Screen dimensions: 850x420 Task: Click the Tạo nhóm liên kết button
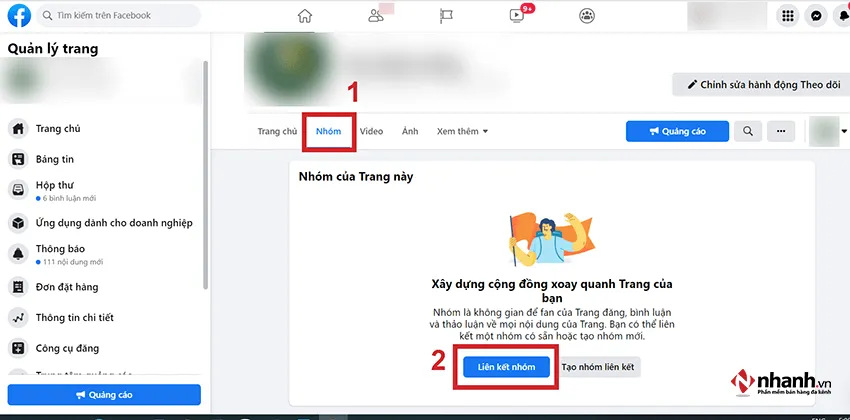597,367
